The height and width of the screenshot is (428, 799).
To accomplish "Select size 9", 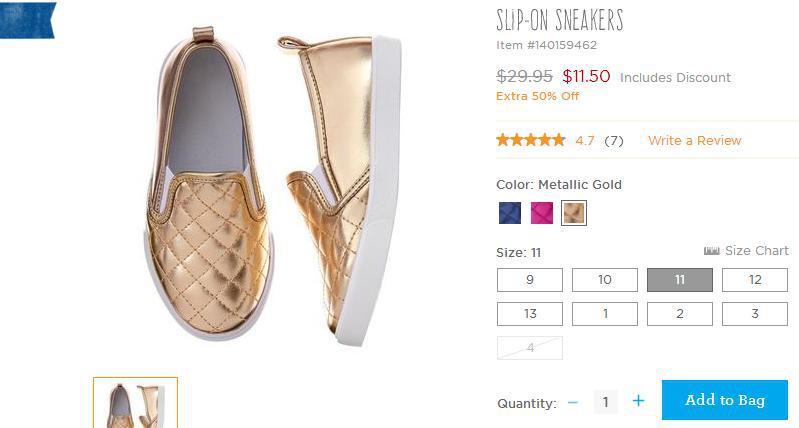I will coord(530,280).
